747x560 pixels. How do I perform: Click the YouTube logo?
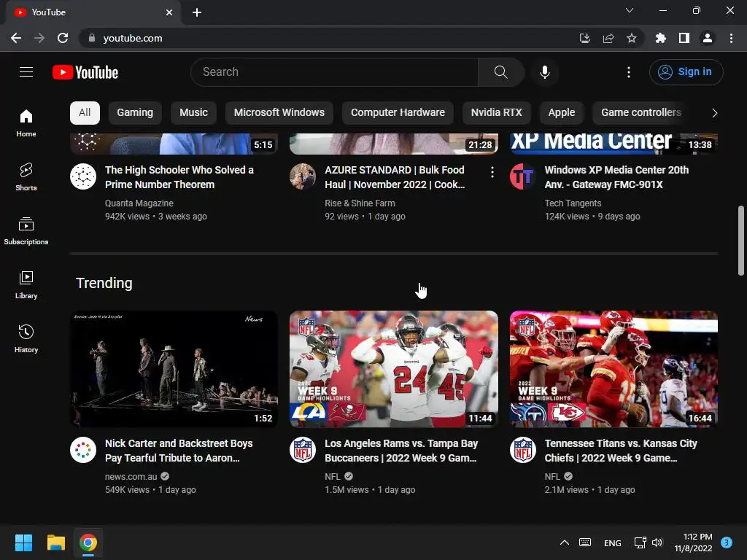click(85, 72)
